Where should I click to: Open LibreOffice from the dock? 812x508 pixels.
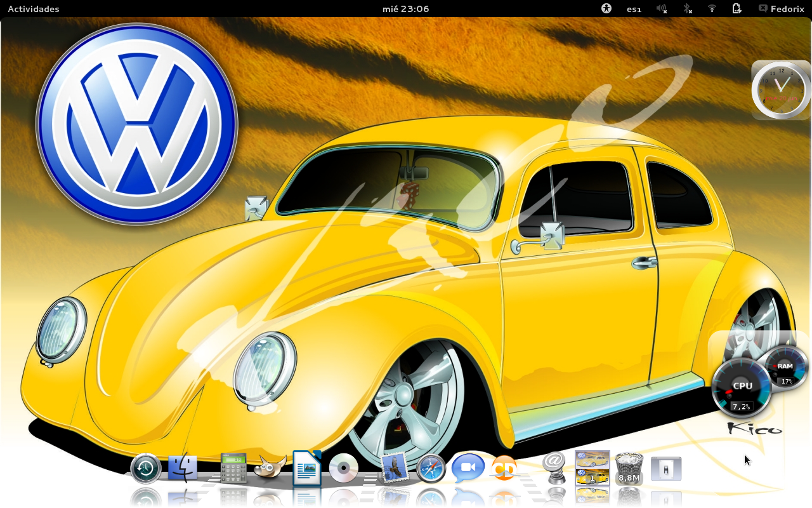point(306,469)
